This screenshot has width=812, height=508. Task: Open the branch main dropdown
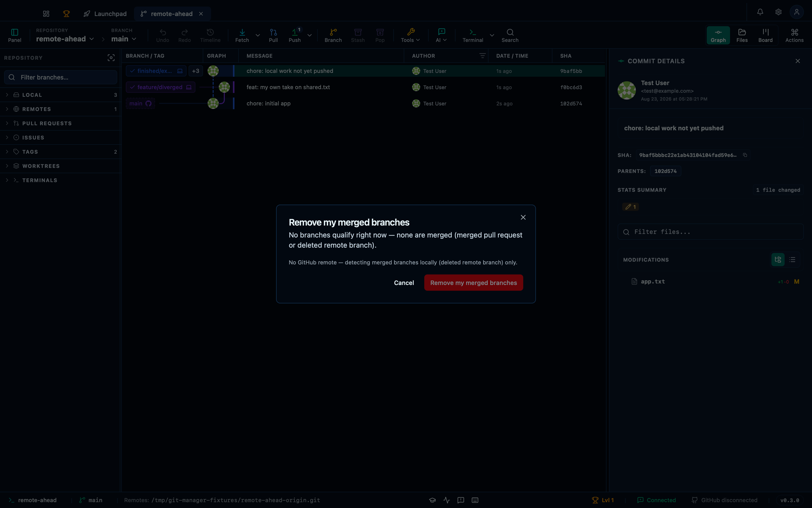[x=124, y=39]
